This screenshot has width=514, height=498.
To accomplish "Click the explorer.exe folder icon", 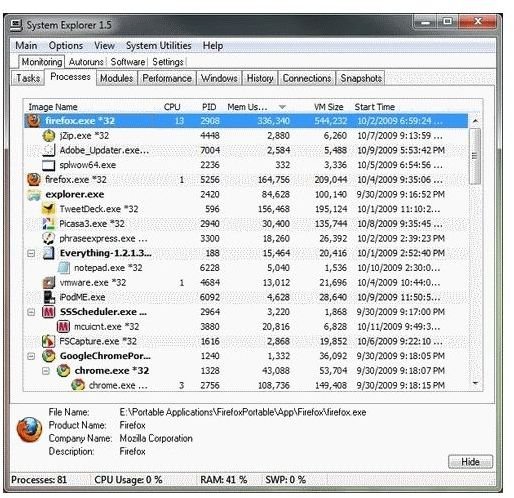I will pyautogui.click(x=34, y=194).
